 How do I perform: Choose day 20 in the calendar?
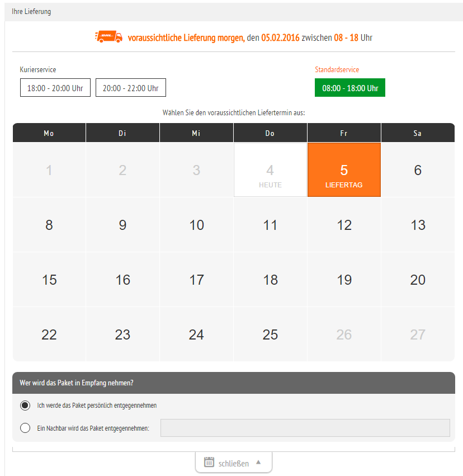coord(418,280)
